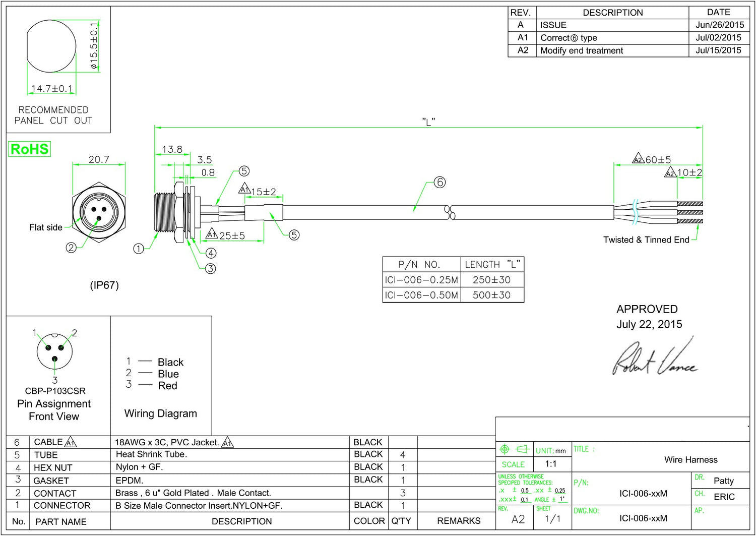Select balloon number 1 near connector
This screenshot has width=756, height=536.
139,249
